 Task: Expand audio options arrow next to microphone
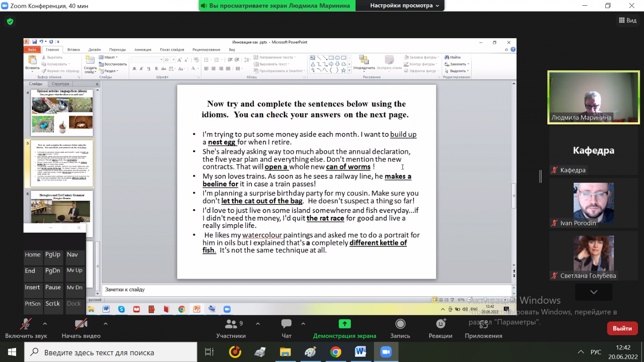(45, 324)
